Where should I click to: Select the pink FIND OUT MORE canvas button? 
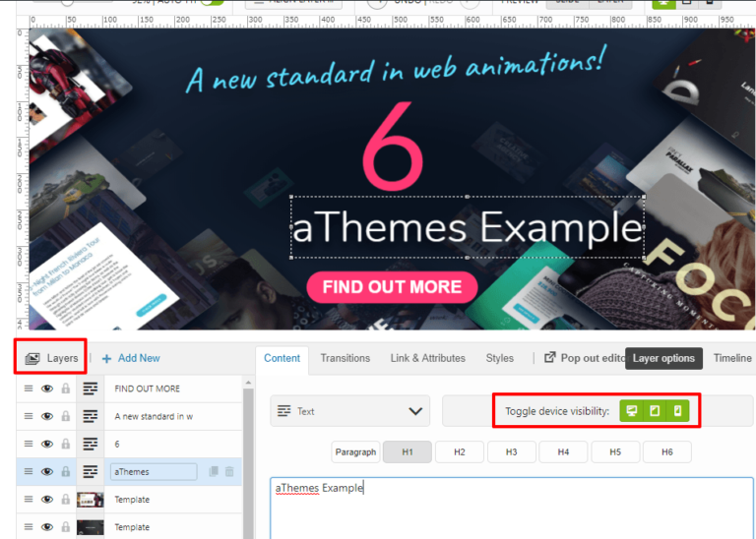pos(392,287)
